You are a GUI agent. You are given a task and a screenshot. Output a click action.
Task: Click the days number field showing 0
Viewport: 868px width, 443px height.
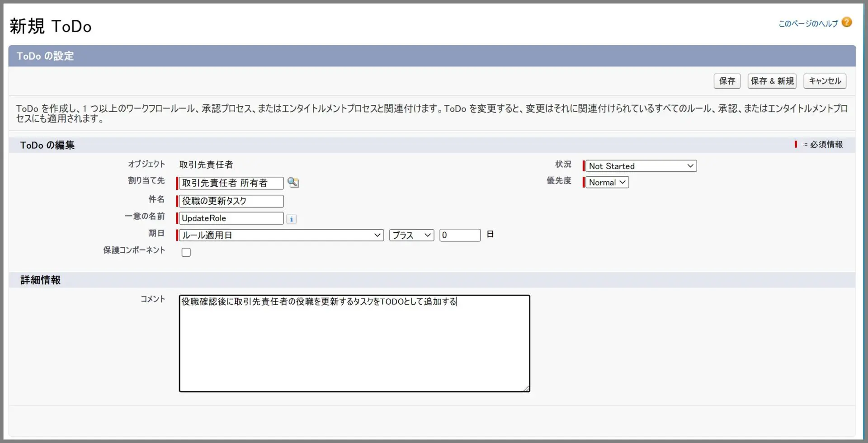point(459,235)
